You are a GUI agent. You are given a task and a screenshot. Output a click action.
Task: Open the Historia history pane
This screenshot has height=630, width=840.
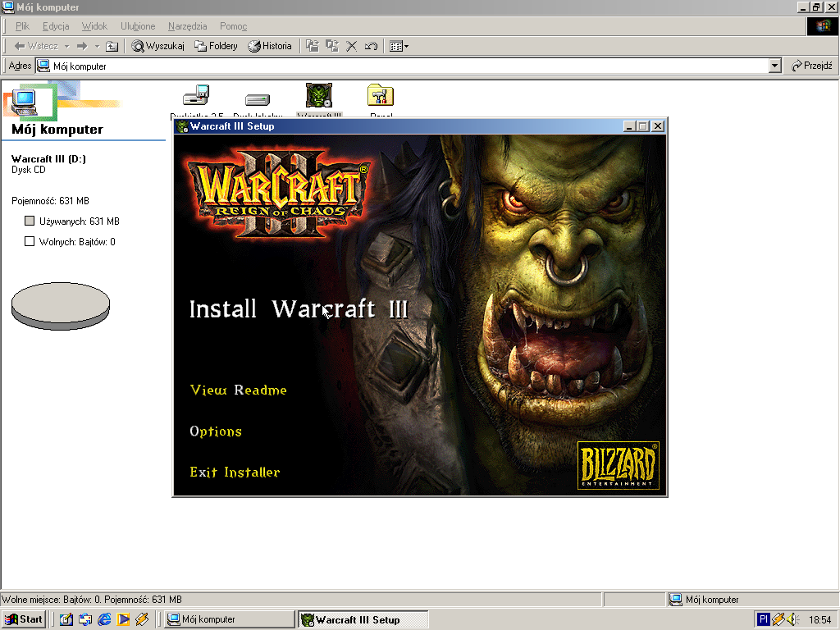coord(269,46)
